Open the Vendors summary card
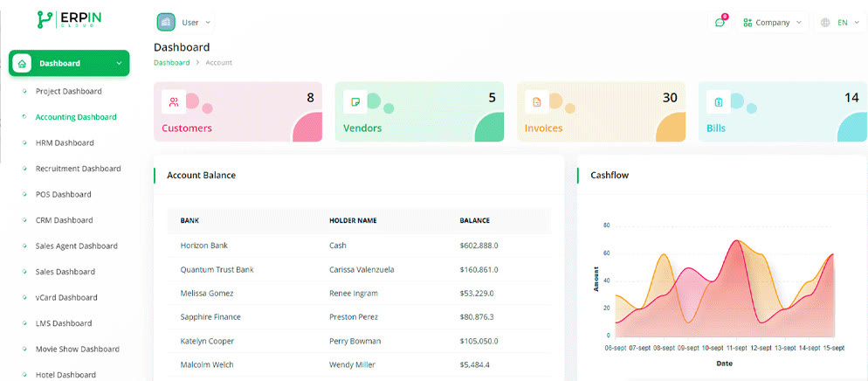The image size is (868, 381). (420, 112)
